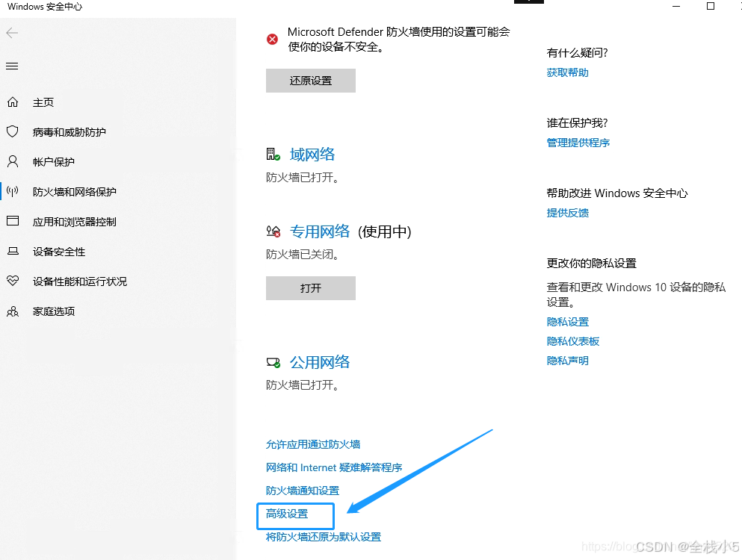Open the 隐私仪表板 link

[573, 341]
